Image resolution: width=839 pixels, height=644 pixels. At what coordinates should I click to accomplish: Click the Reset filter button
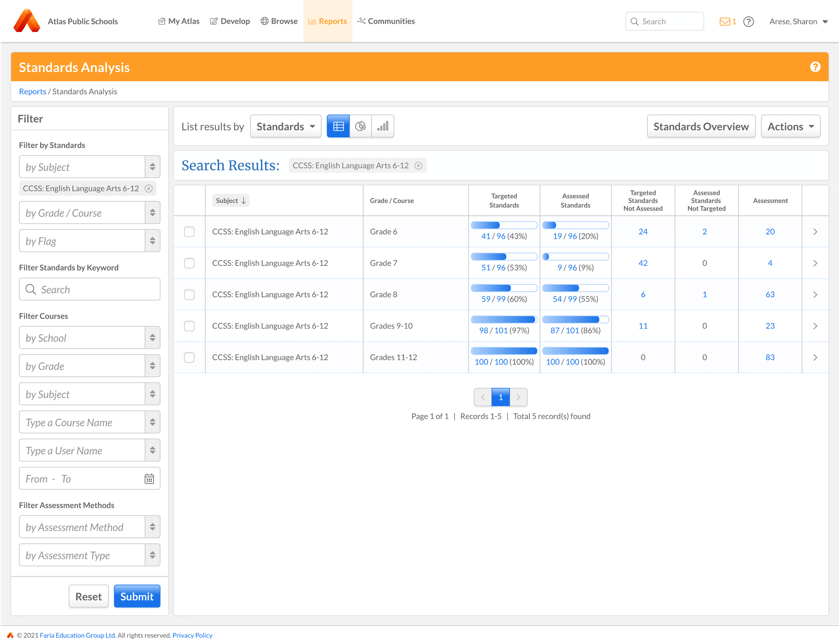point(89,596)
